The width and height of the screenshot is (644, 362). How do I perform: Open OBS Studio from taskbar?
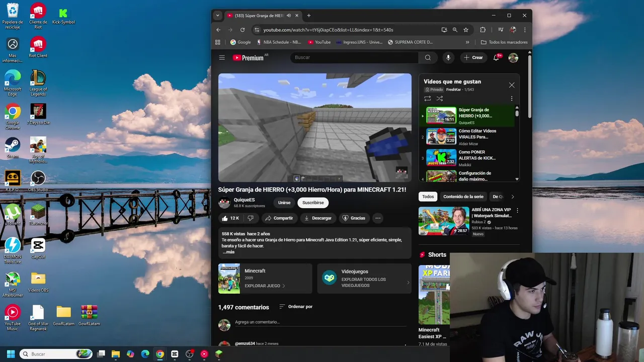[x=190, y=354]
